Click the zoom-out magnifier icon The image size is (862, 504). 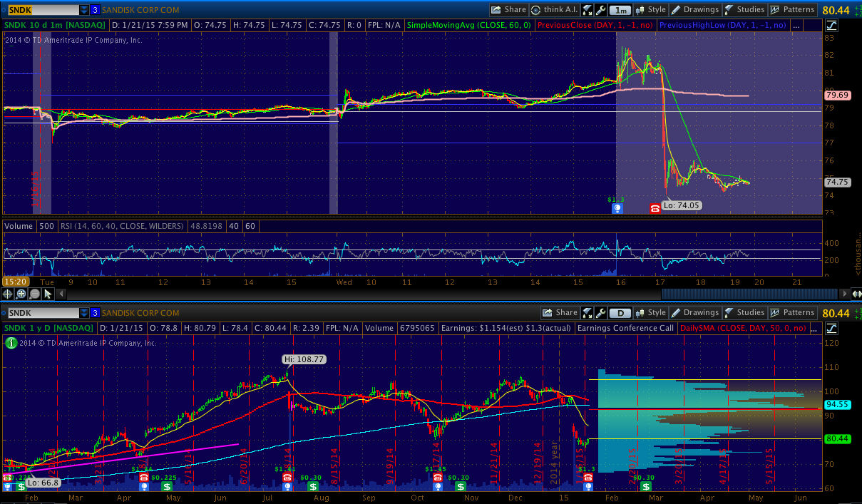click(34, 294)
